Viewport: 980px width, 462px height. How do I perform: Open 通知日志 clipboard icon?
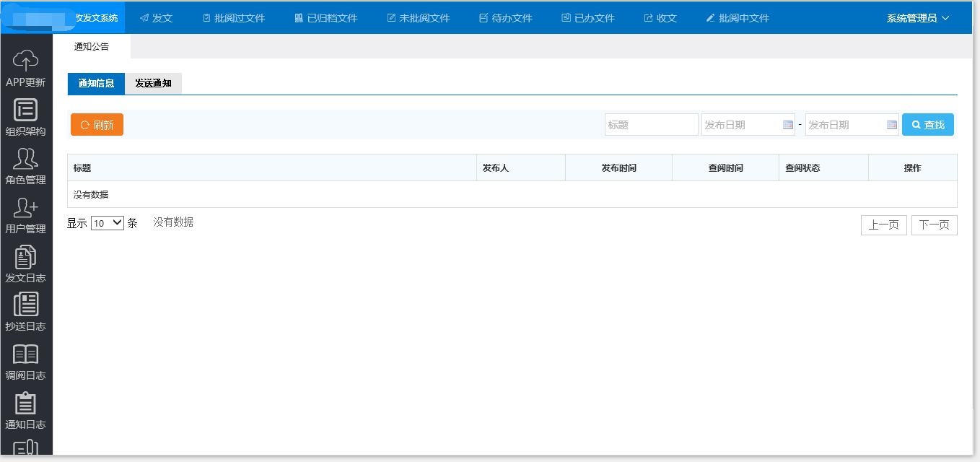[26, 404]
